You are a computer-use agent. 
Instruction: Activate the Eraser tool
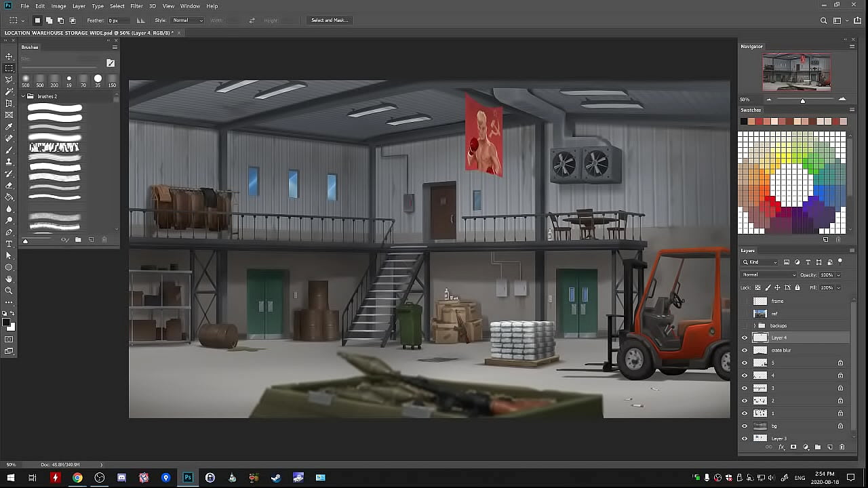pyautogui.click(x=9, y=185)
